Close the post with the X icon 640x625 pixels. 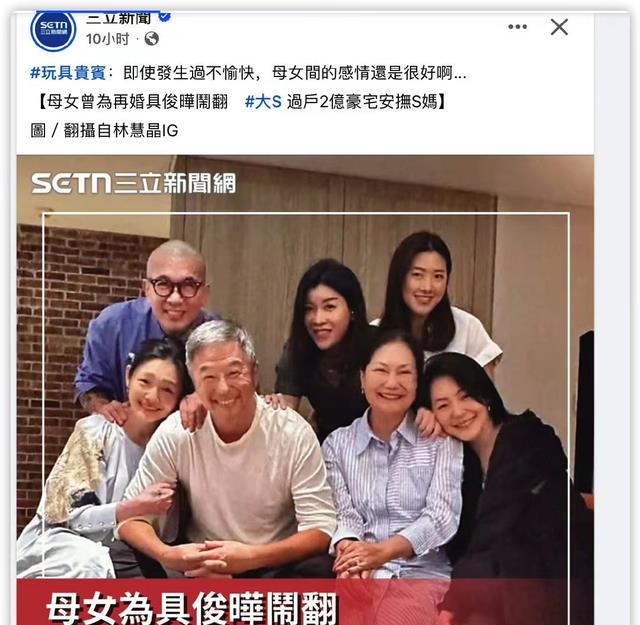[x=559, y=27]
